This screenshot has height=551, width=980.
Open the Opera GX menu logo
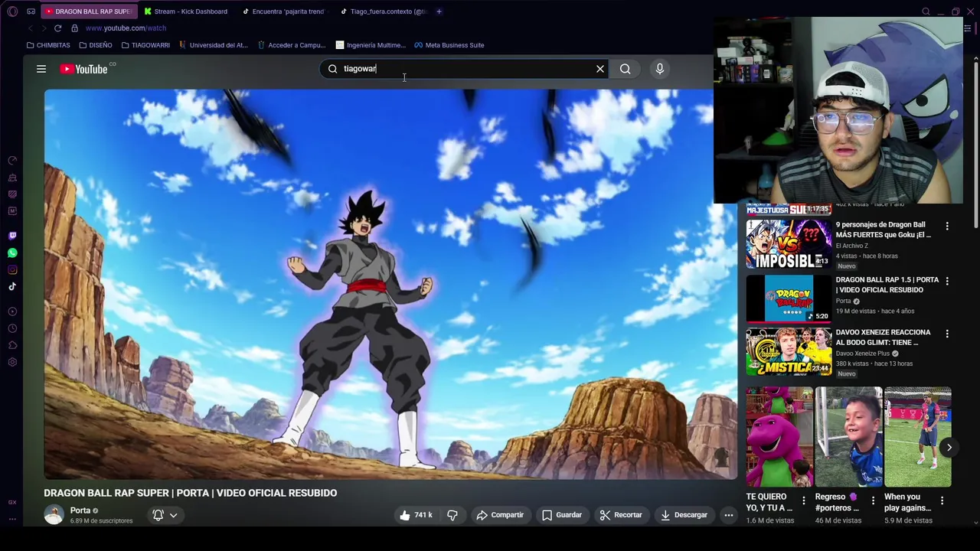click(12, 11)
